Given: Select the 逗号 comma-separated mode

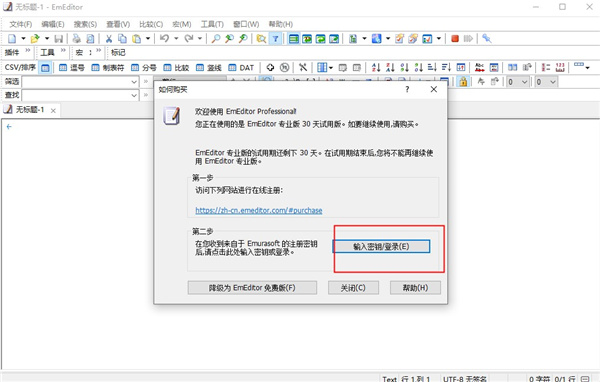Looking at the screenshot, I should coord(72,68).
